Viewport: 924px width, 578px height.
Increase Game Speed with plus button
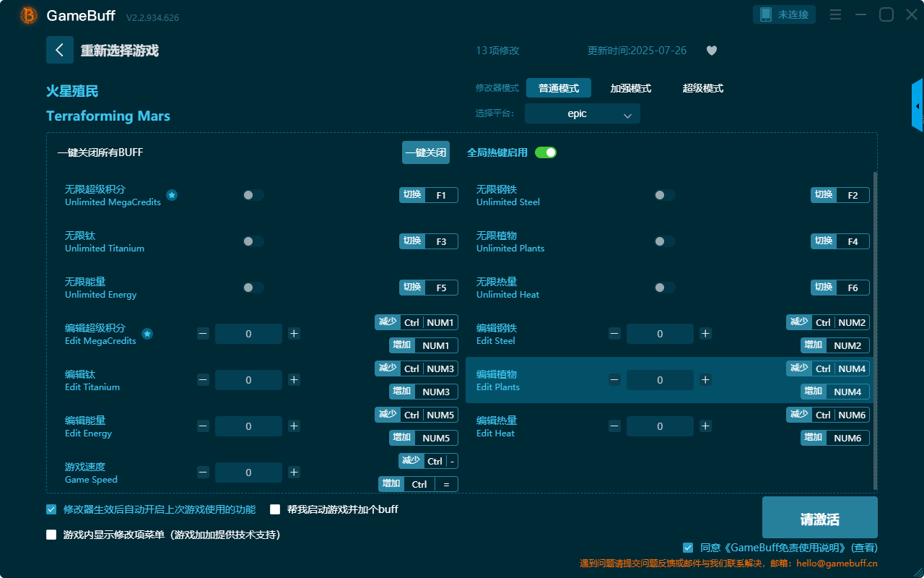click(x=294, y=473)
